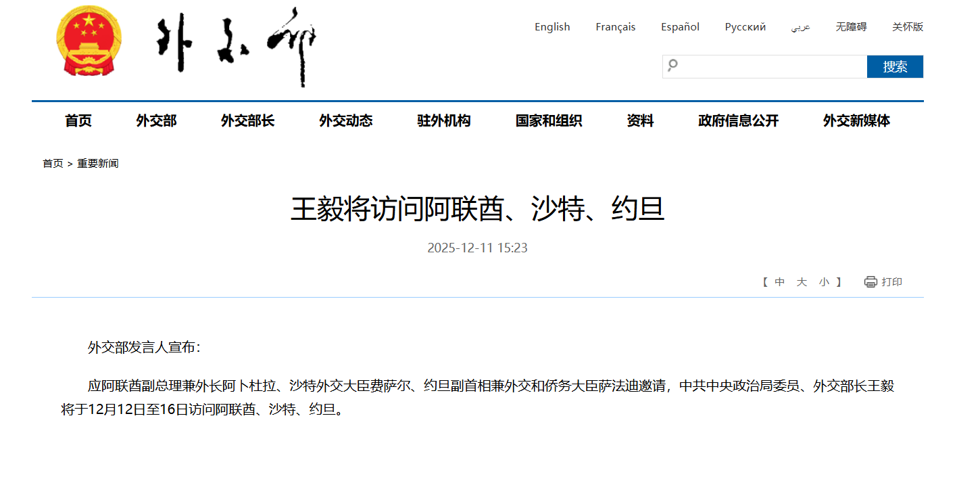Open the Русский language version
The width and height of the screenshot is (980, 481).
(x=745, y=27)
